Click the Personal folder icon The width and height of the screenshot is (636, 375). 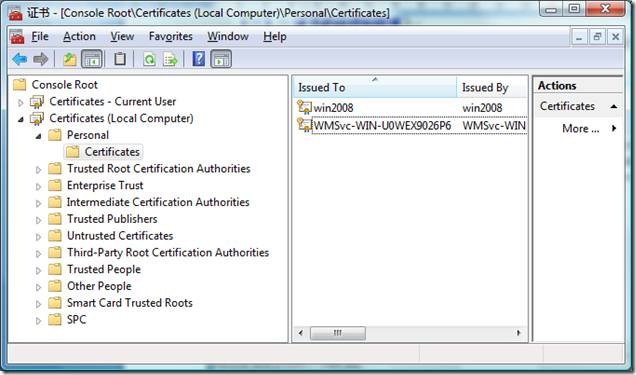pyautogui.click(x=55, y=135)
